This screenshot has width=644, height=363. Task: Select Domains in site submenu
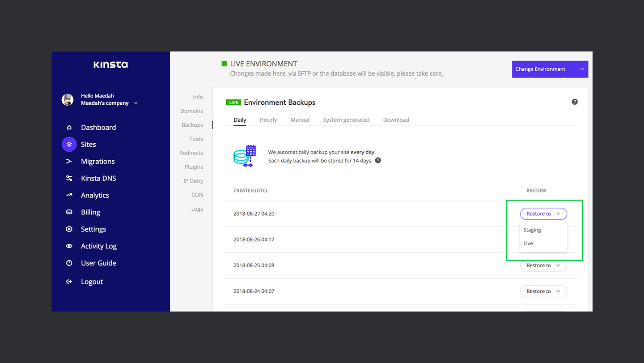(x=191, y=111)
